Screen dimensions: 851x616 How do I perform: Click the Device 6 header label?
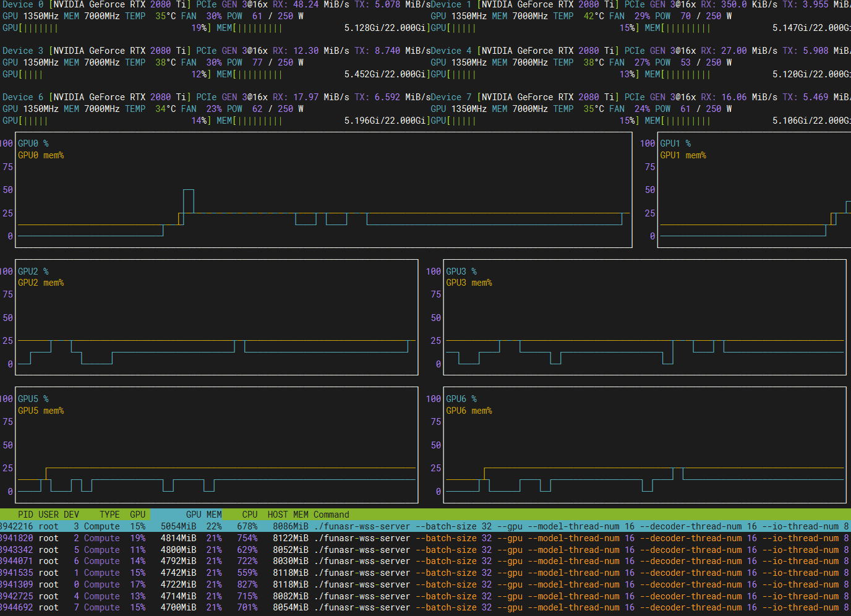click(23, 97)
